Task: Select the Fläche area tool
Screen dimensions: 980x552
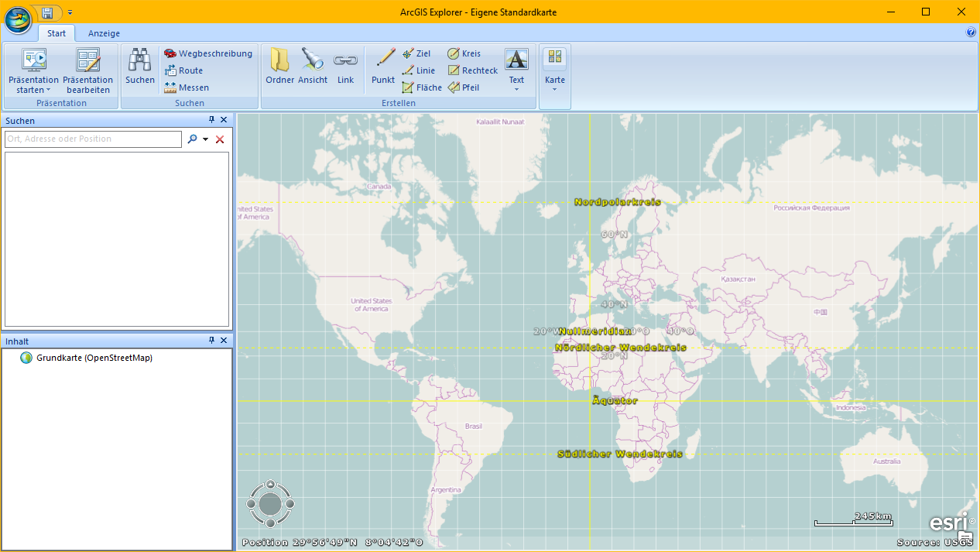Action: pos(408,87)
